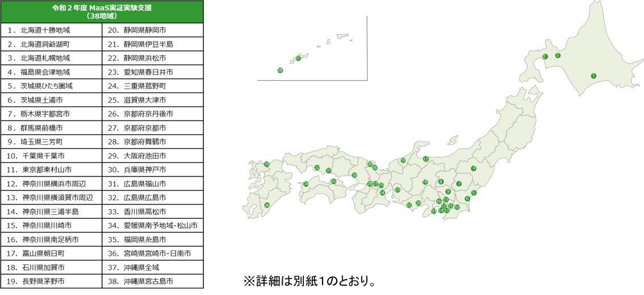This screenshot has height=295, width=644.
Task: Select map marker 32 in Hiroshima
Action: click(317, 168)
